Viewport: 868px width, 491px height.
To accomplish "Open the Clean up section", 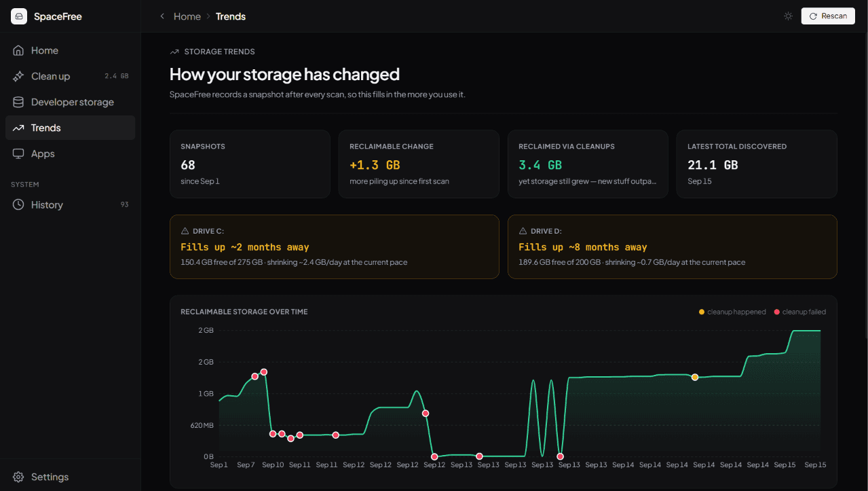I will (71, 76).
